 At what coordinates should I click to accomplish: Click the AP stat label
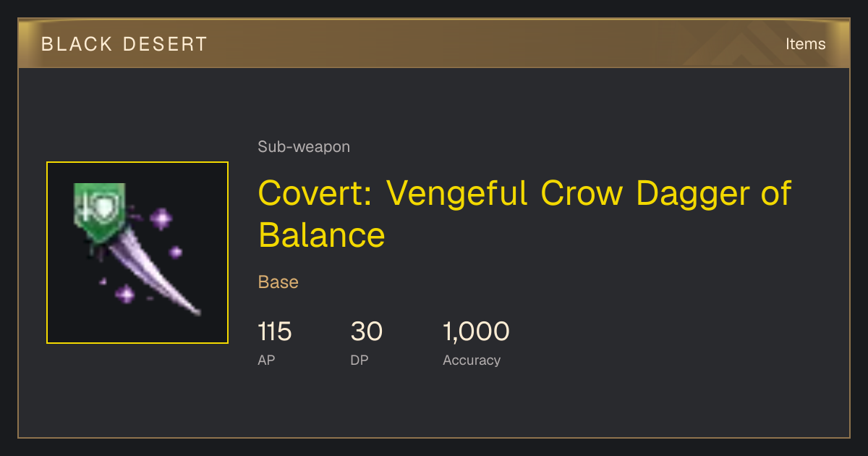point(266,360)
